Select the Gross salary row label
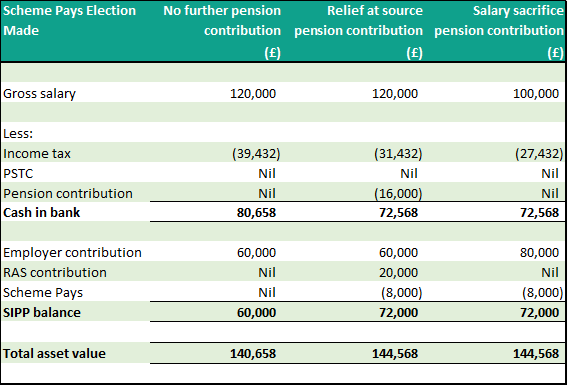This screenshot has width=568, height=386. click(x=39, y=94)
